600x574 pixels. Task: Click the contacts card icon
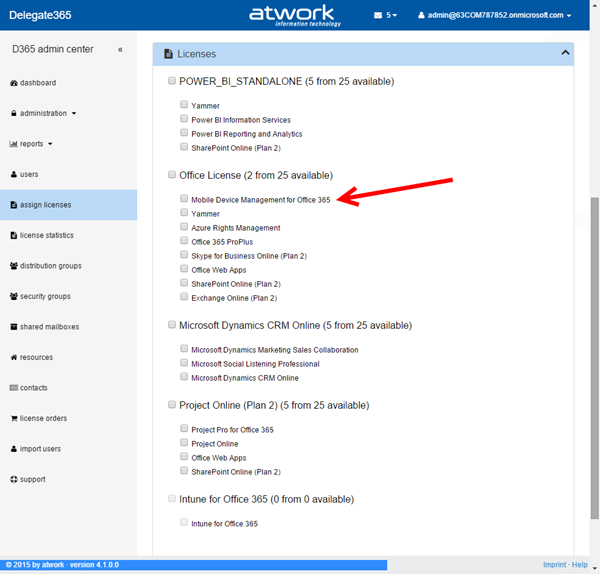tap(14, 388)
